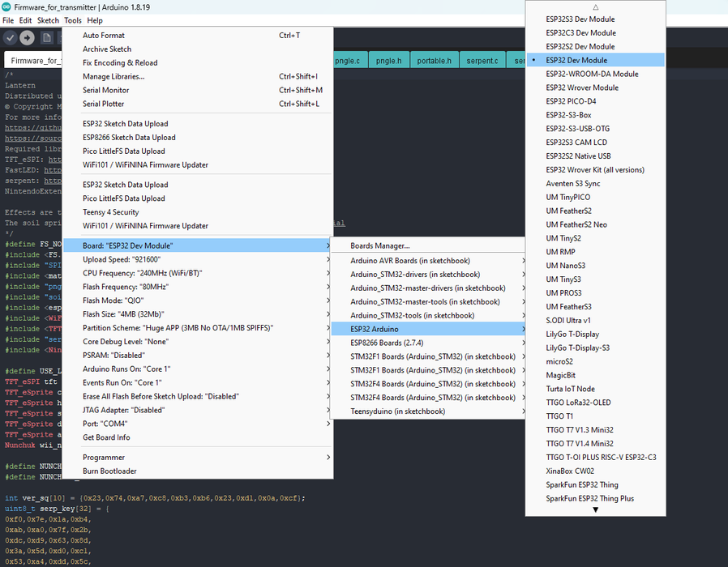Select ESP32-WROOM-DA Module board
Image resolution: width=728 pixels, height=567 pixels.
tap(595, 74)
